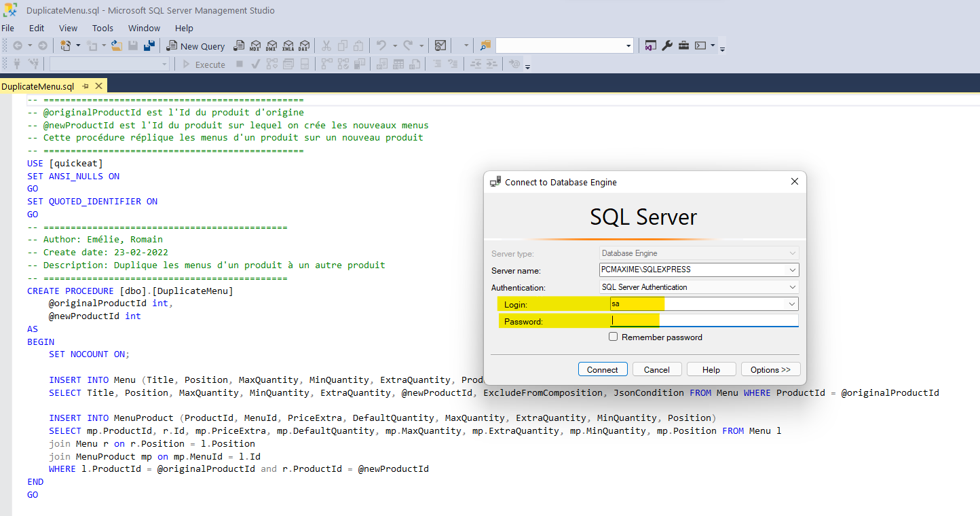Toggle Results to File output
This screenshot has width=980, height=516.
point(415,64)
